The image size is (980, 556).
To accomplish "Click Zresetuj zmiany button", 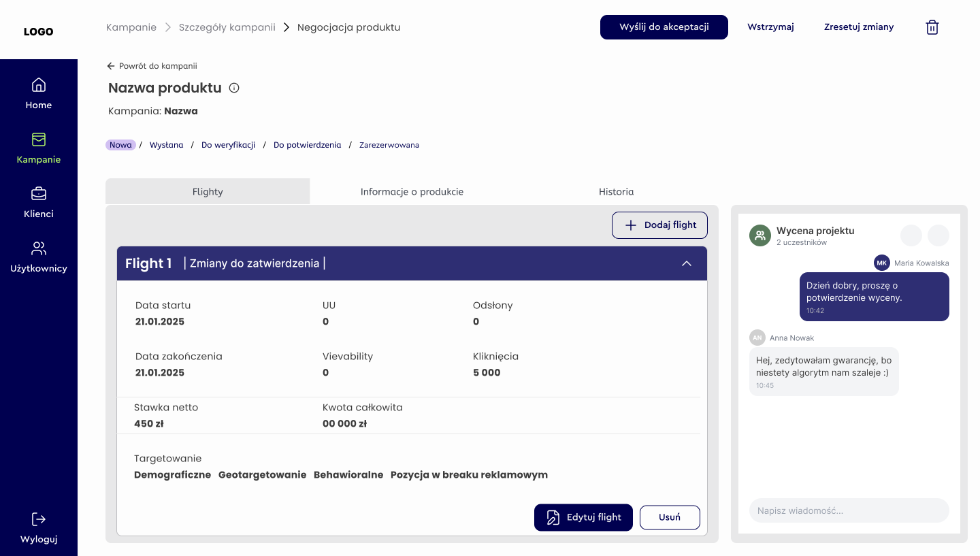I will click(859, 27).
